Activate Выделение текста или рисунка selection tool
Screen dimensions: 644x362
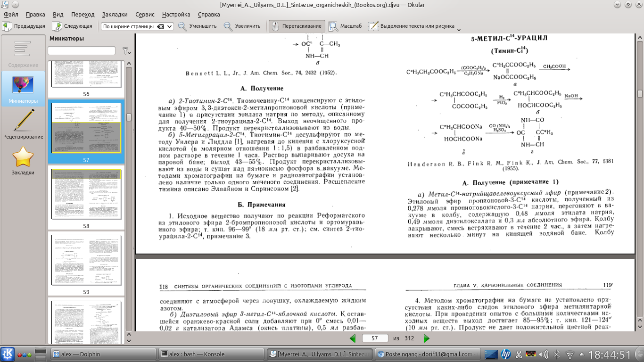pos(373,26)
